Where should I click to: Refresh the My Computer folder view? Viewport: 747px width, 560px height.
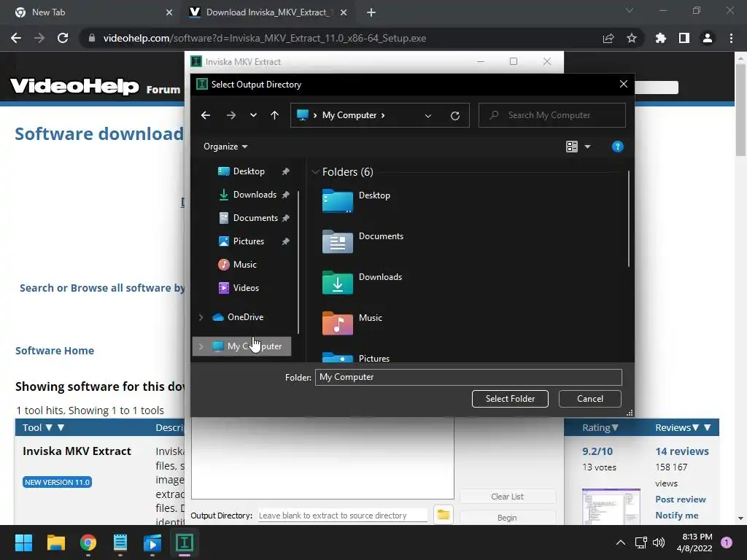pos(455,116)
